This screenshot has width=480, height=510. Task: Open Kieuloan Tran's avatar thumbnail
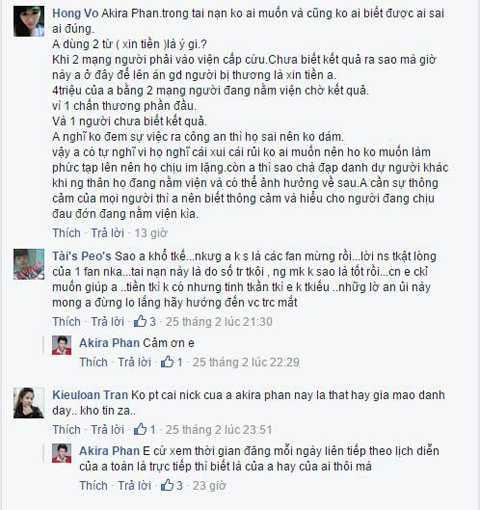click(29, 403)
